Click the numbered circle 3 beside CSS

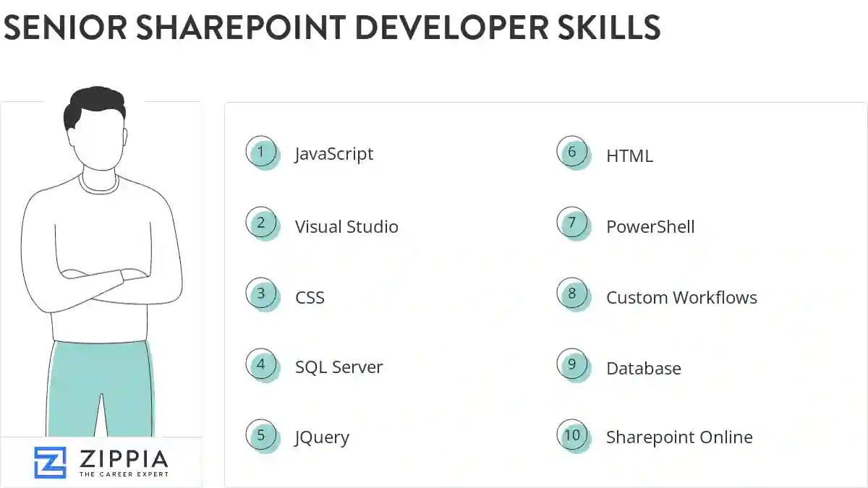pos(262,294)
